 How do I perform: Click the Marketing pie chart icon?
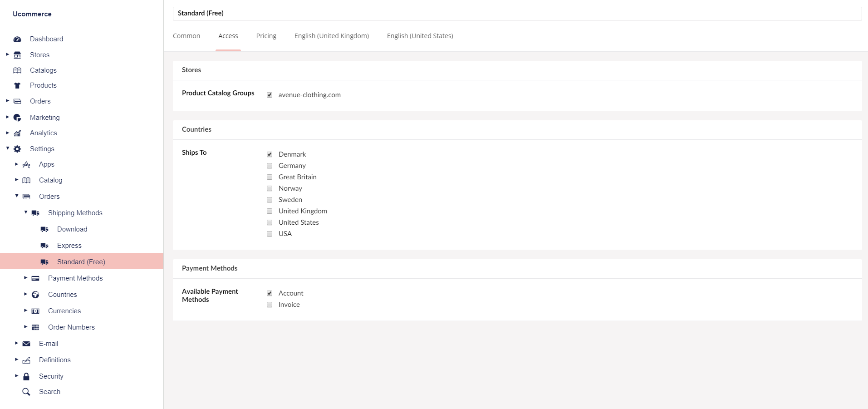[17, 118]
